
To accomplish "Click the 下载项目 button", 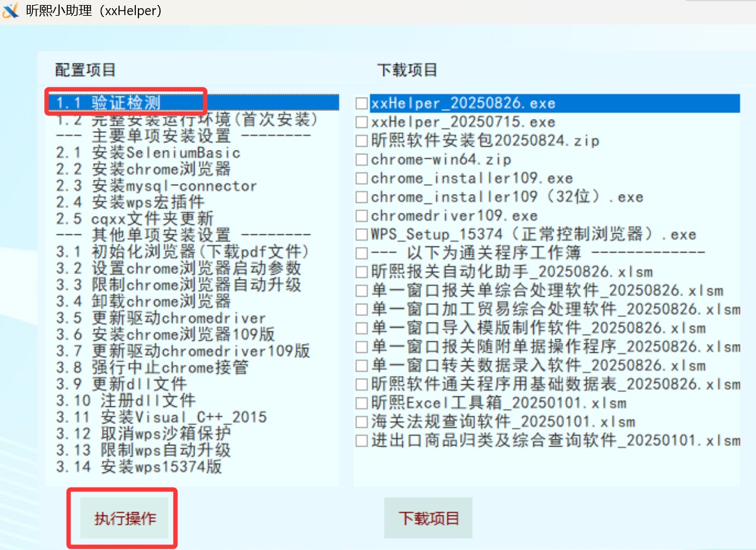I will [x=428, y=518].
